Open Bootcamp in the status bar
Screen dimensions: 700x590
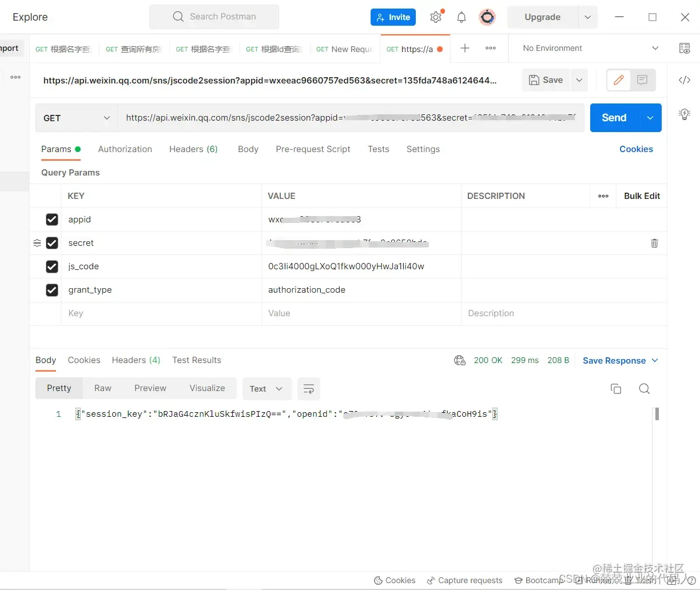tap(539, 580)
